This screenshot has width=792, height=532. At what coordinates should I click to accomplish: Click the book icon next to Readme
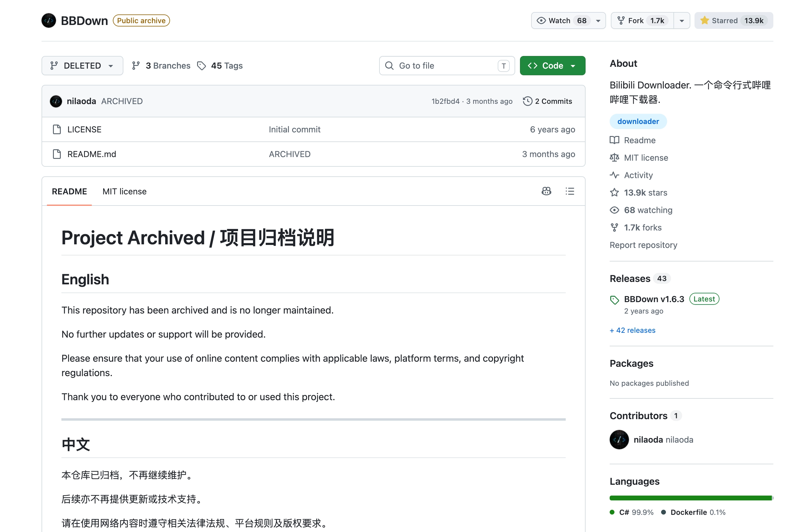coord(614,140)
